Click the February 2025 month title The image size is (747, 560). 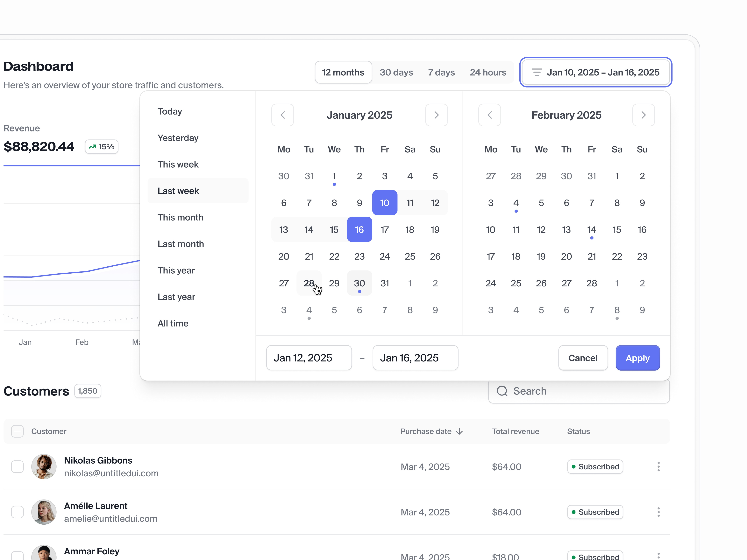point(566,115)
